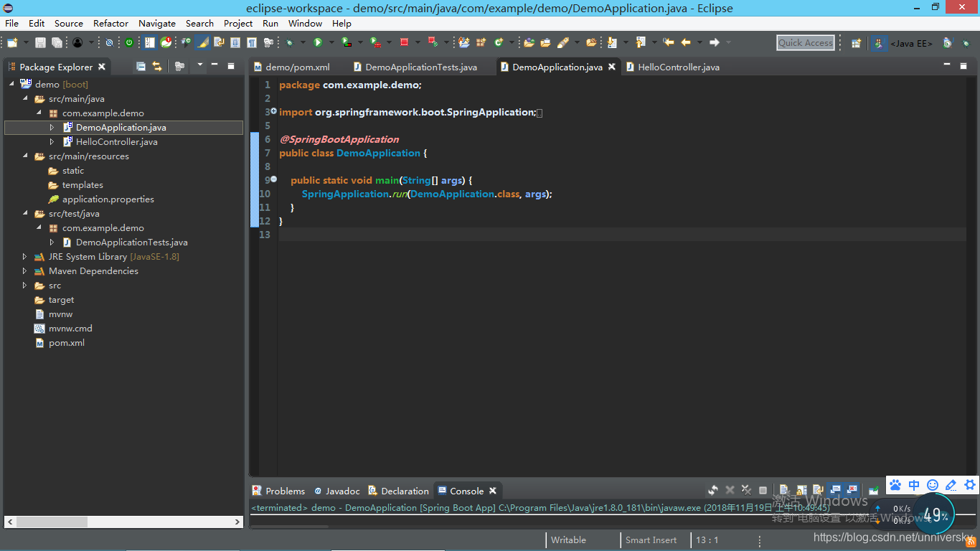This screenshot has width=980, height=551.
Task: Click the blue paw icon in input toolbar
Action: (x=895, y=485)
